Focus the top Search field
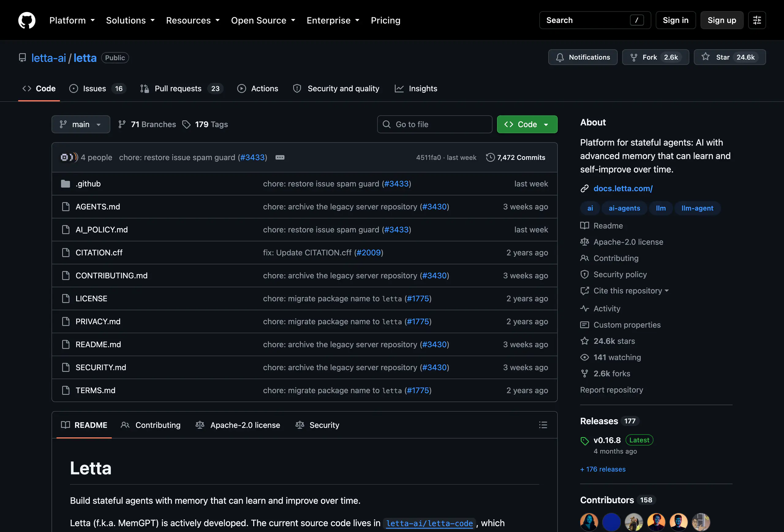784x532 pixels. click(595, 20)
